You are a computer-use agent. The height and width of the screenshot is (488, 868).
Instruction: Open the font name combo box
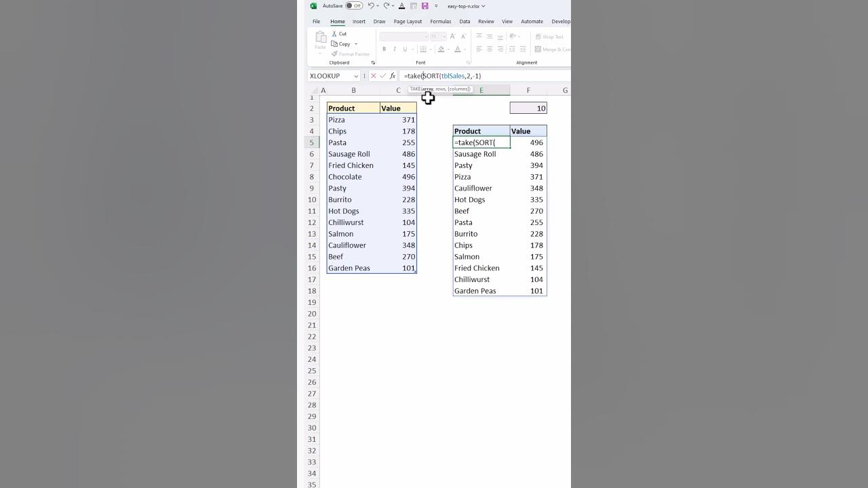(404, 37)
